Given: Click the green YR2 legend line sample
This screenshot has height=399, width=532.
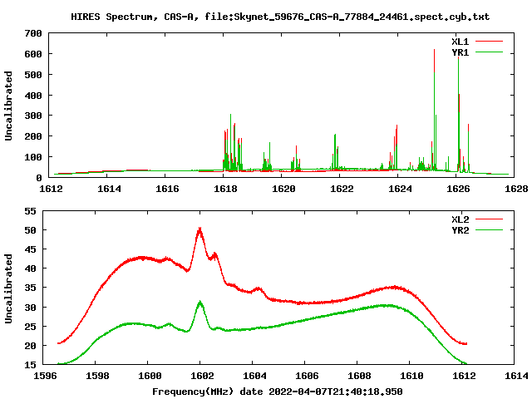Looking at the screenshot, I should point(489,230).
